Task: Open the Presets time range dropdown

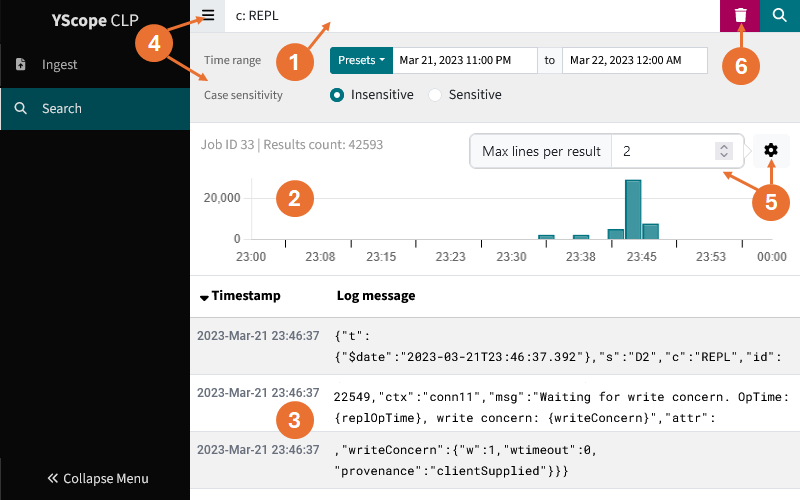Action: 361,60
